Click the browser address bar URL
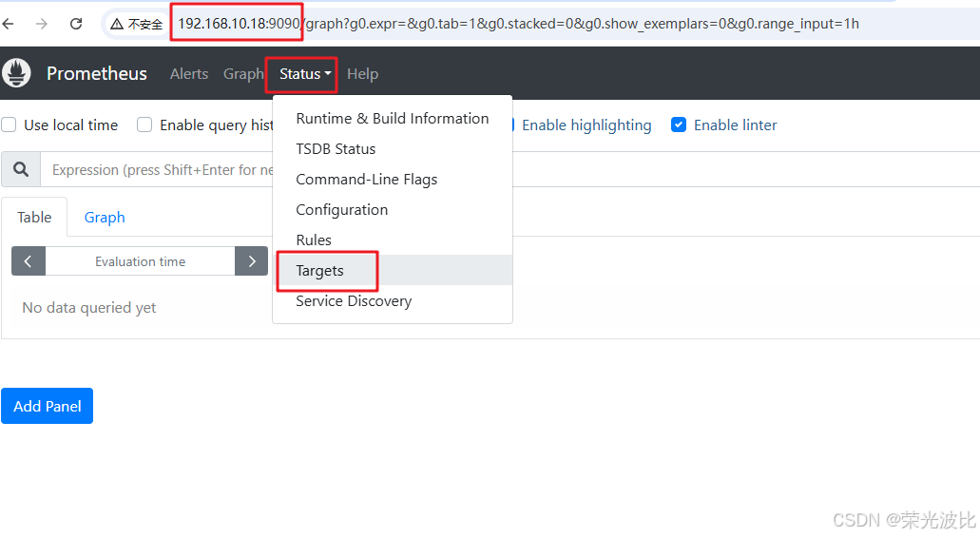 coord(518,24)
